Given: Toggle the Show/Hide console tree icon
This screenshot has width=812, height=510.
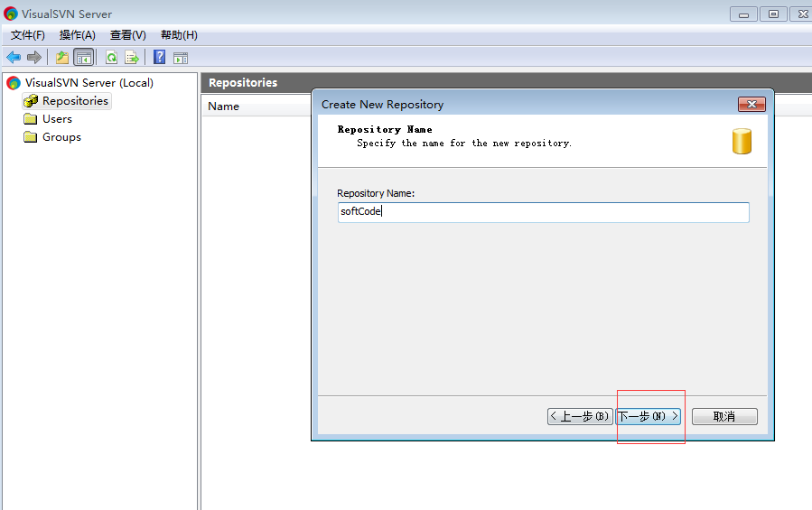Looking at the screenshot, I should point(83,58).
